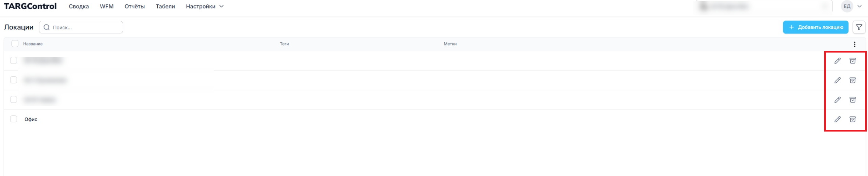The image size is (868, 176).
Task: Click the TARGControl logo
Action: click(x=30, y=6)
